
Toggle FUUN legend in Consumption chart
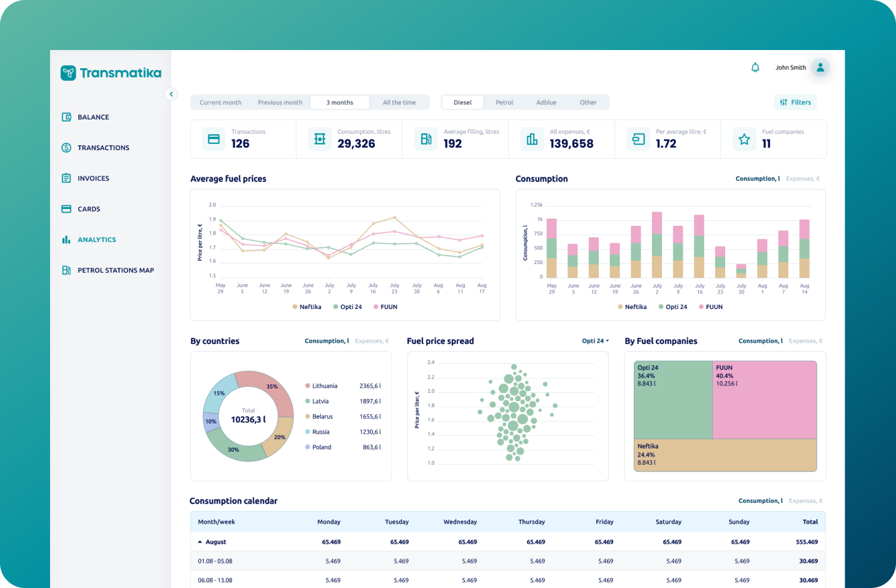(711, 307)
